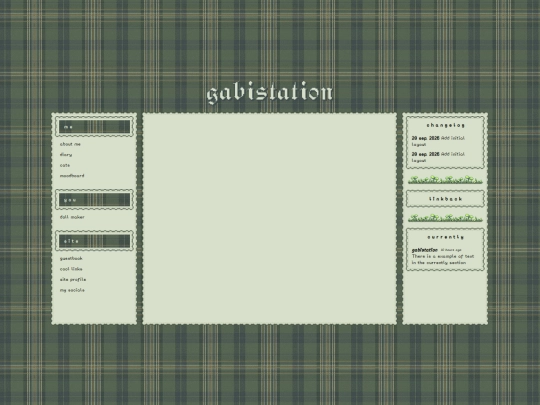Screen dimensions: 540x405
Task: Click the status timestamp beside the gabistation username
Action: [451, 250]
